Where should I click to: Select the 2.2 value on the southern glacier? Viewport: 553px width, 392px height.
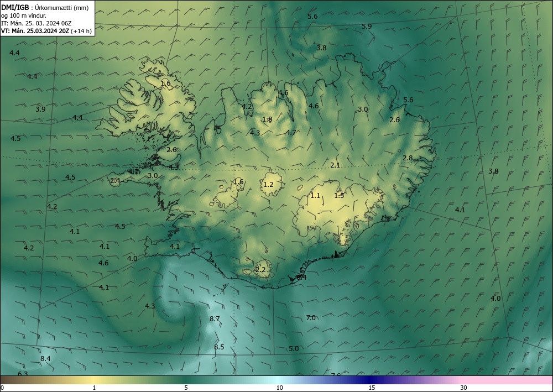tap(260, 270)
